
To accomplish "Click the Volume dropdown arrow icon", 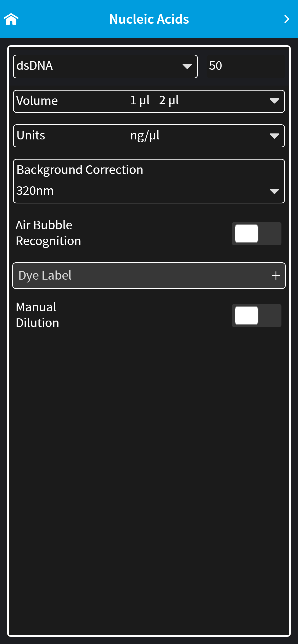I will point(274,101).
